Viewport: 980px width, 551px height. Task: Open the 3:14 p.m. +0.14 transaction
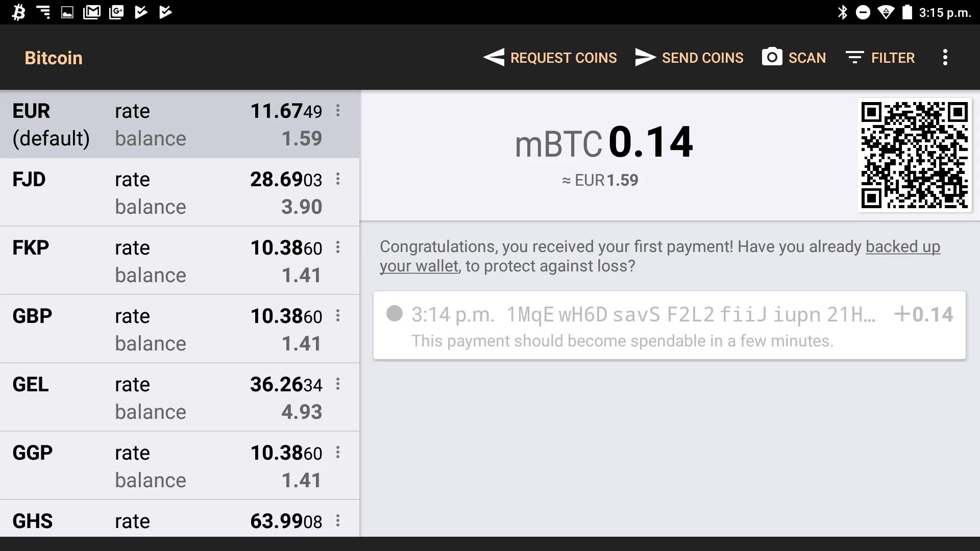point(669,325)
